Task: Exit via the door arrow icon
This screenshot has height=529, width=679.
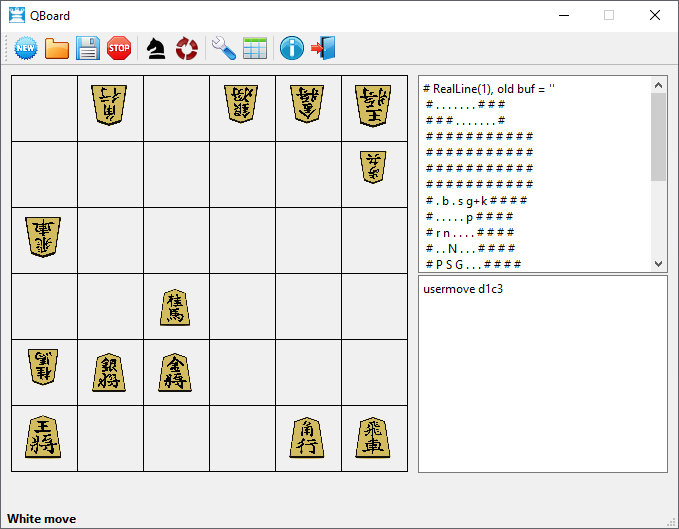Action: click(323, 48)
